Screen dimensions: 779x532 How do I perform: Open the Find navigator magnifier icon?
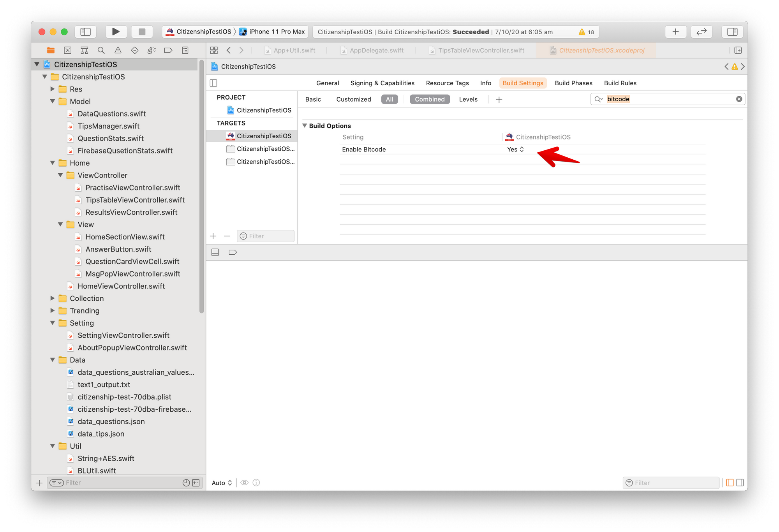click(101, 50)
